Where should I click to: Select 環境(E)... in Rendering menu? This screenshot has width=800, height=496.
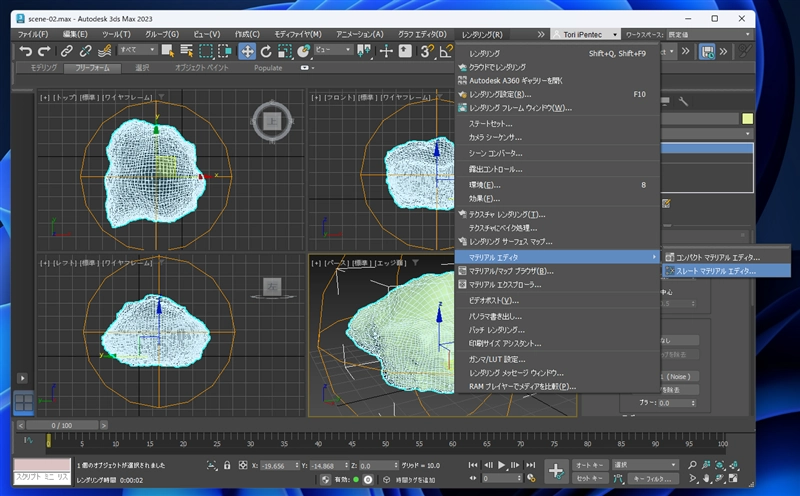click(x=557, y=185)
